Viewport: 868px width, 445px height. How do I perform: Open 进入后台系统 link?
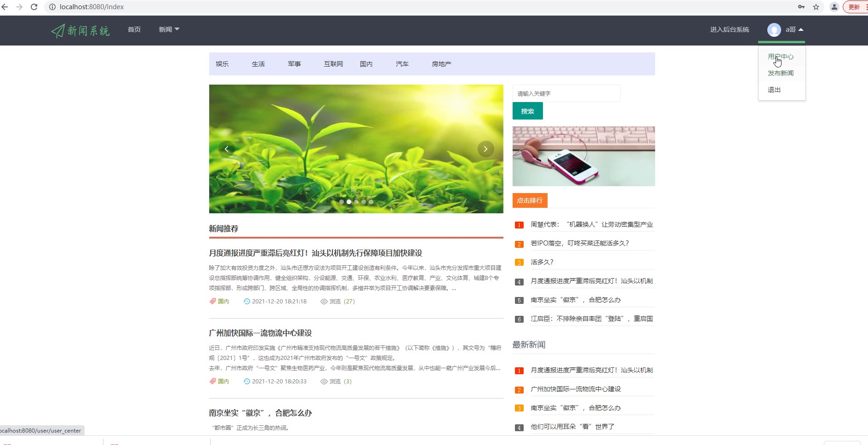tap(730, 29)
